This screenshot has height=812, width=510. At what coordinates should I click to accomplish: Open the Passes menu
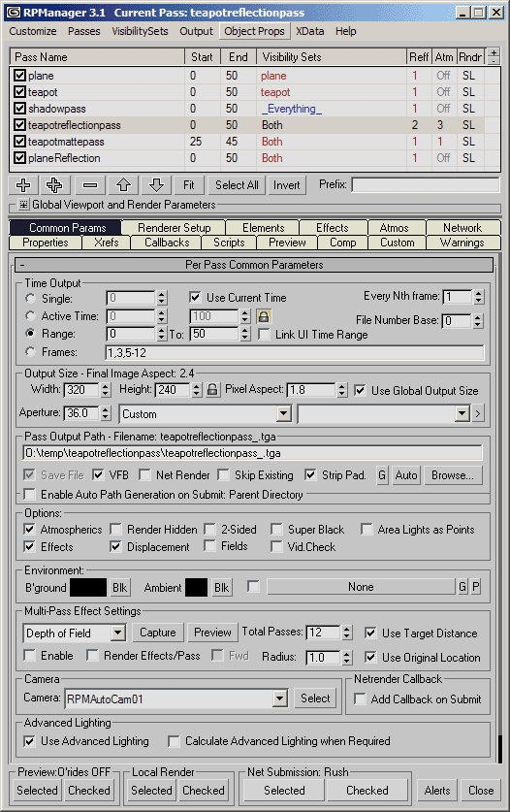(84, 31)
